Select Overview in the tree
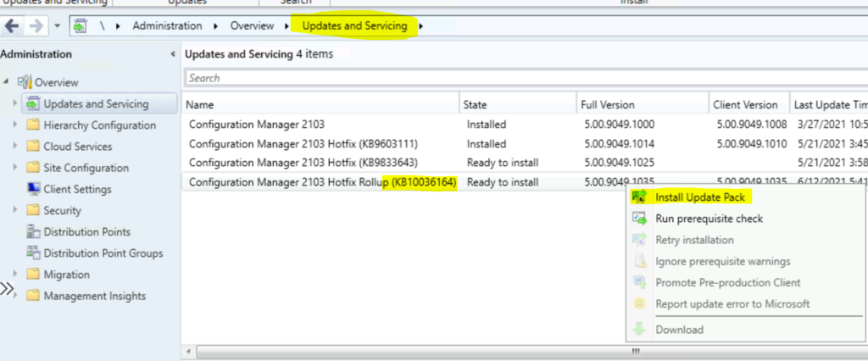 pos(57,82)
